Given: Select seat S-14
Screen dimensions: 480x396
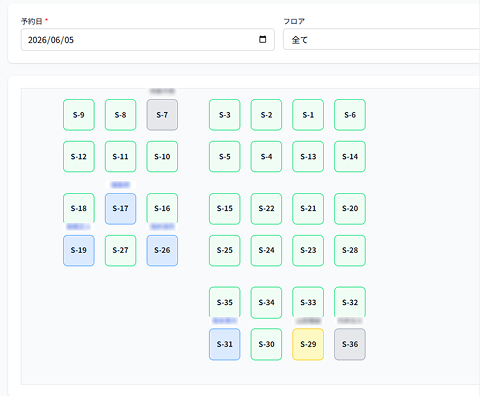Looking at the screenshot, I should coord(350,156).
